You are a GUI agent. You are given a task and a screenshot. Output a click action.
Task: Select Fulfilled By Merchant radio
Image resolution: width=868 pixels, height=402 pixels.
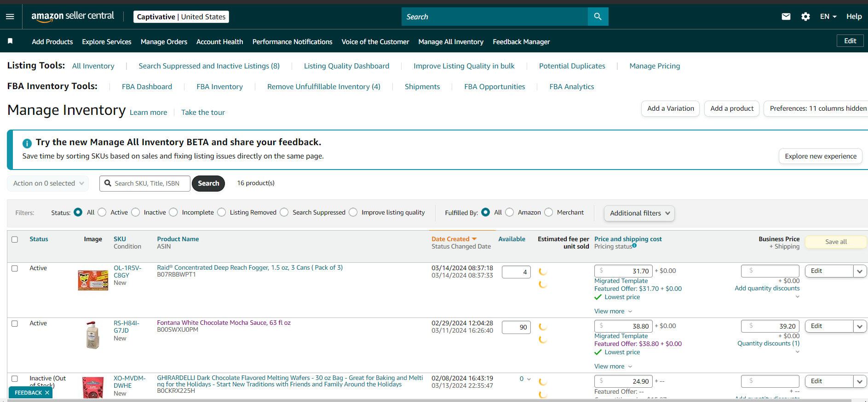(549, 212)
